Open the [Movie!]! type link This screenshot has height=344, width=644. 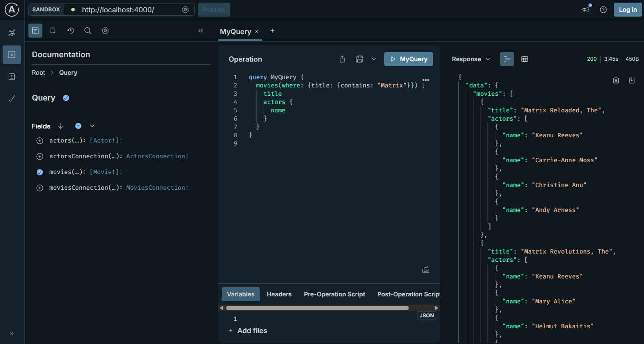(x=106, y=172)
